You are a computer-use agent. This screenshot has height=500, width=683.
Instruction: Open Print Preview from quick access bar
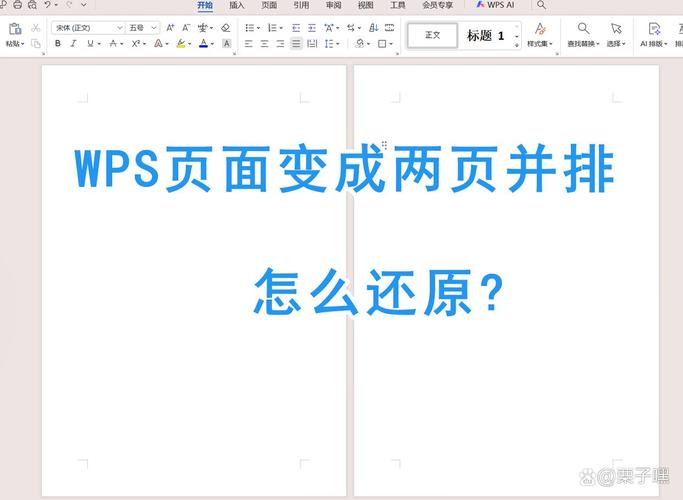point(32,5)
